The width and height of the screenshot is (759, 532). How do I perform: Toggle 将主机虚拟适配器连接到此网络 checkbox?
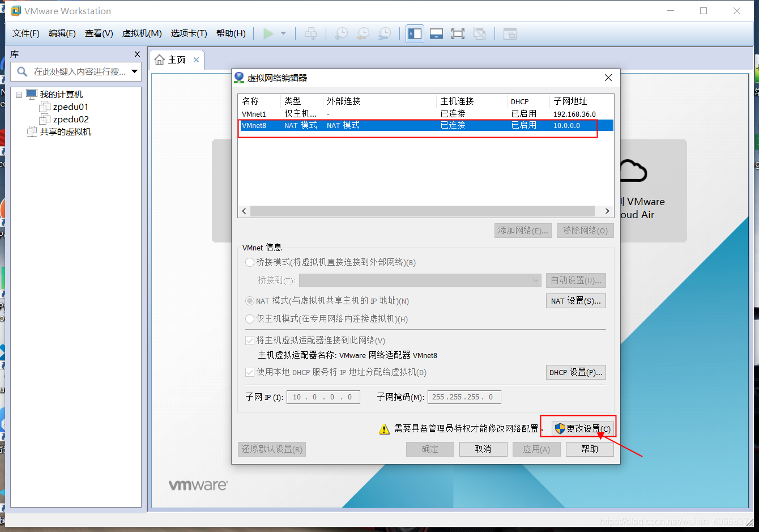[250, 341]
